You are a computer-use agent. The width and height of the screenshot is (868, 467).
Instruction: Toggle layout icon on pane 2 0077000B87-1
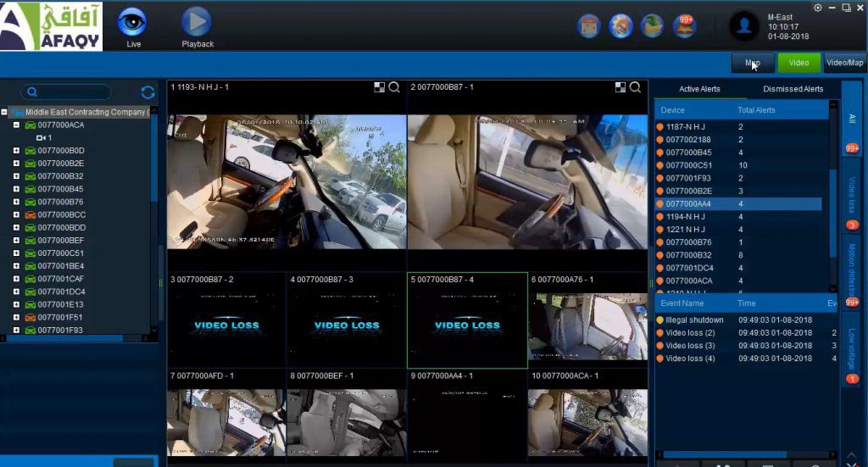pyautogui.click(x=620, y=87)
